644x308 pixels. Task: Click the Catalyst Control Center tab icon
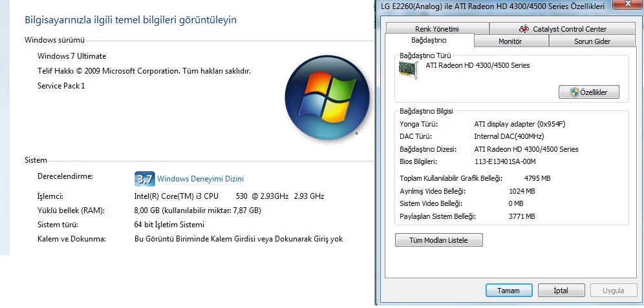click(x=524, y=28)
